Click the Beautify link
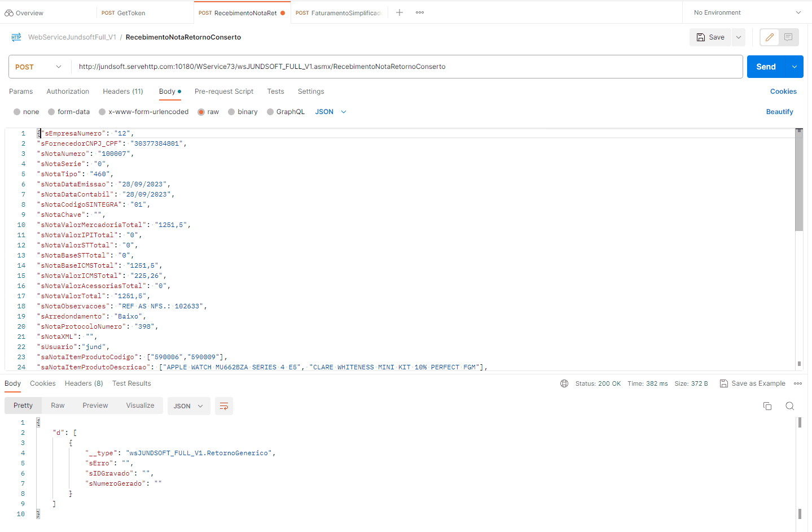Image resolution: width=812 pixels, height=532 pixels. tap(779, 112)
